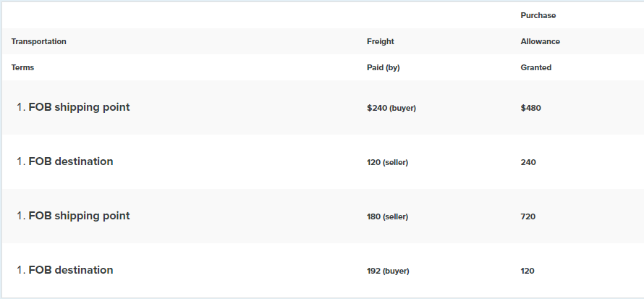This screenshot has height=299, width=644.
Task: Click the $240 (buyer) freight cell
Action: tap(391, 108)
